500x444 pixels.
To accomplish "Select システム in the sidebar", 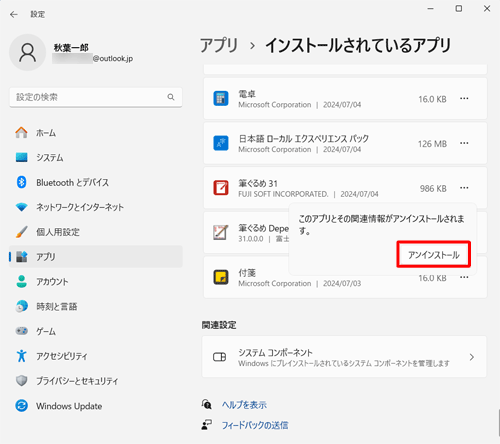I will pos(96,157).
